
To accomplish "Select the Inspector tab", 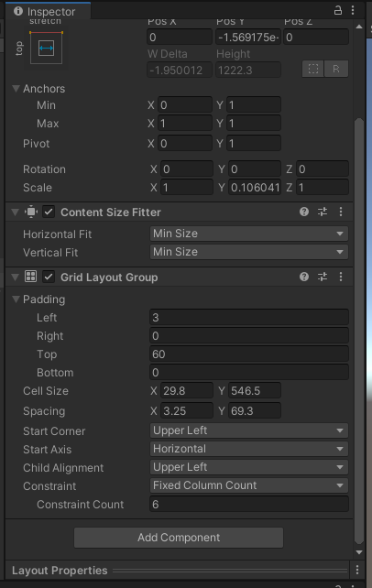I will coord(48,11).
